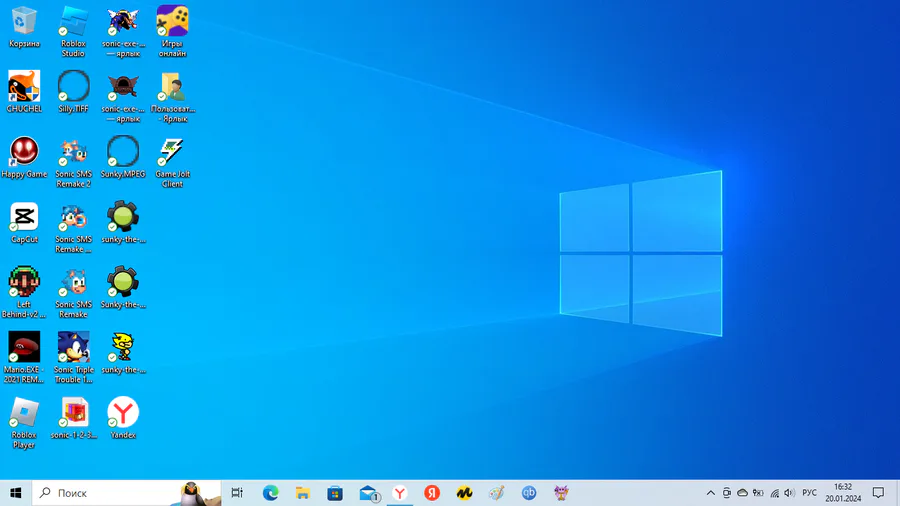Click the battery status tray icon
Viewport: 900px width, 506px height.
pos(758,493)
